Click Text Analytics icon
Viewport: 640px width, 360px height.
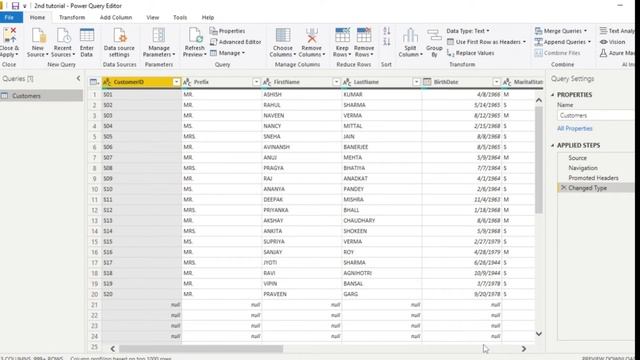click(x=604, y=31)
